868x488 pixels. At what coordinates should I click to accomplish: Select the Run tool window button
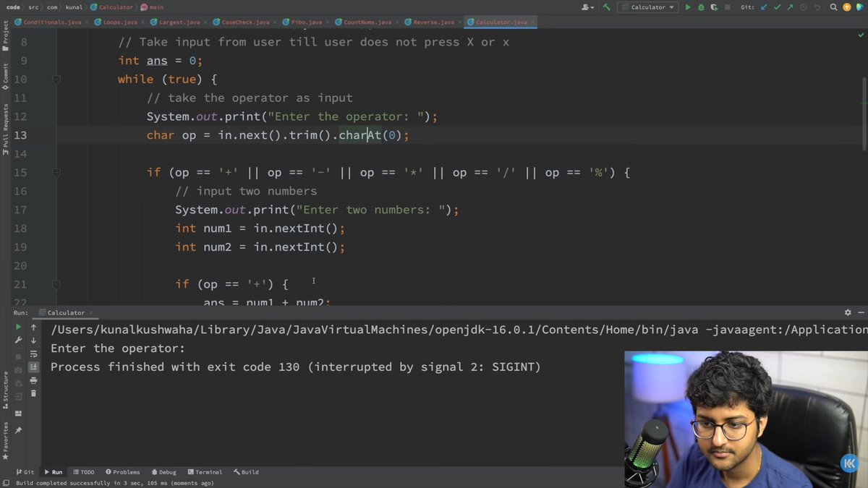[54, 472]
